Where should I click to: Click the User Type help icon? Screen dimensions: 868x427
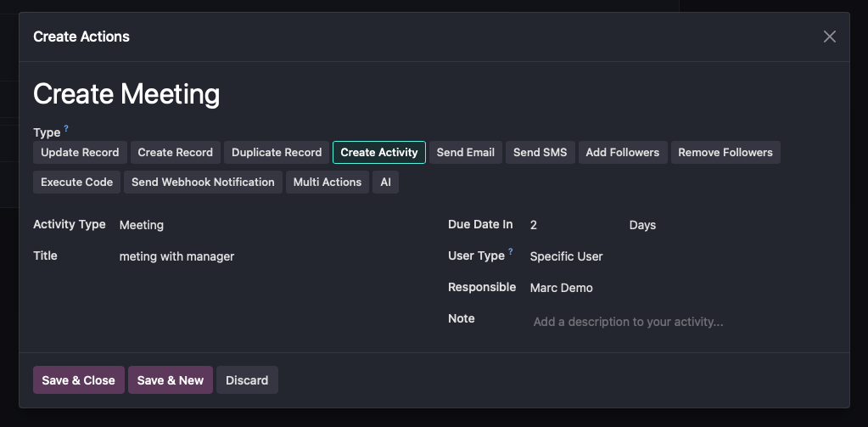tap(511, 253)
